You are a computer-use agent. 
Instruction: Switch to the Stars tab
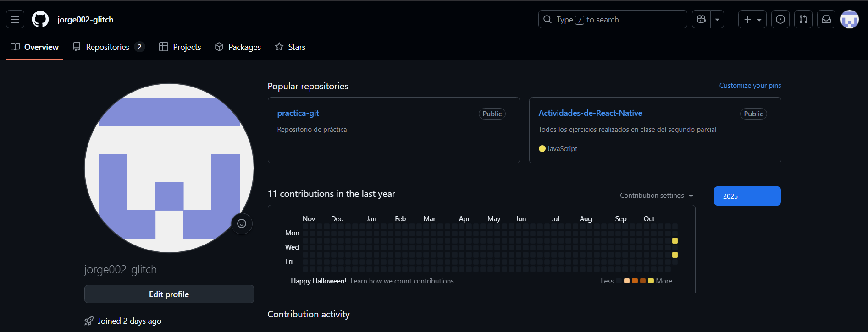pyautogui.click(x=290, y=47)
